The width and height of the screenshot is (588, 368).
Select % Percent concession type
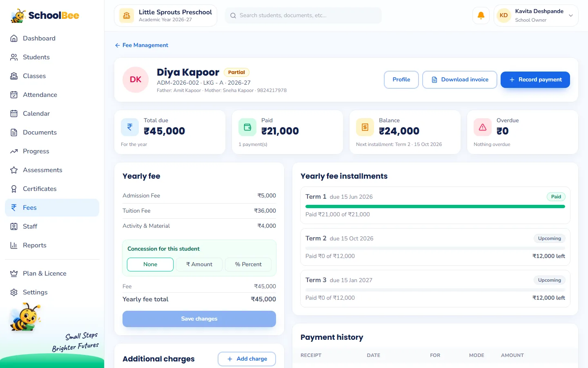(x=248, y=265)
